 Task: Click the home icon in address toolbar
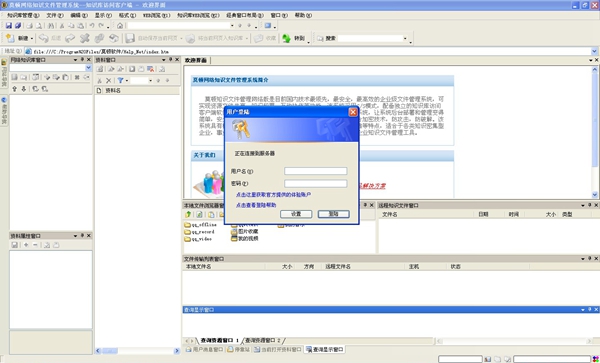tap(120, 26)
